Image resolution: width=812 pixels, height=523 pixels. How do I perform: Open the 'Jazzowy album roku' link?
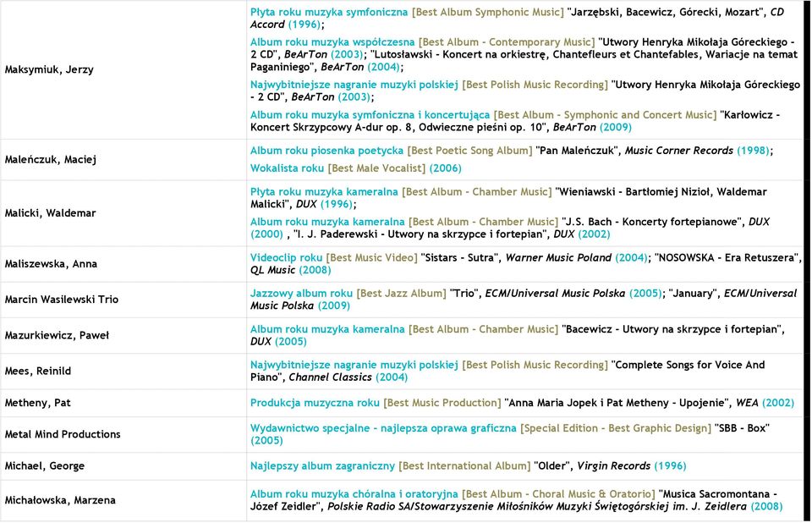point(301,294)
